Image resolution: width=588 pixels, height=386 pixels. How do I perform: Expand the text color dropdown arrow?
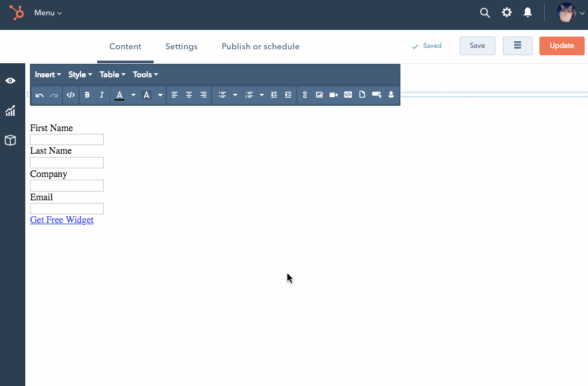point(133,95)
